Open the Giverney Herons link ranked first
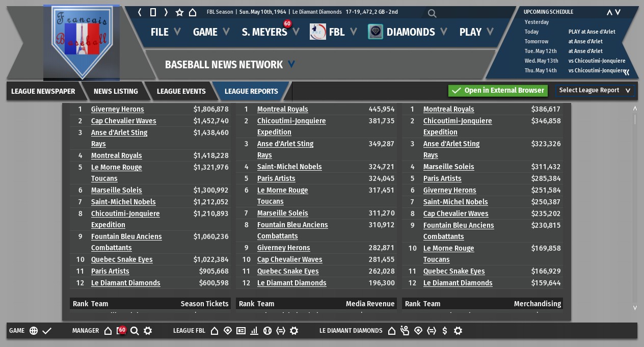Image resolution: width=644 pixels, height=347 pixels. click(x=117, y=109)
